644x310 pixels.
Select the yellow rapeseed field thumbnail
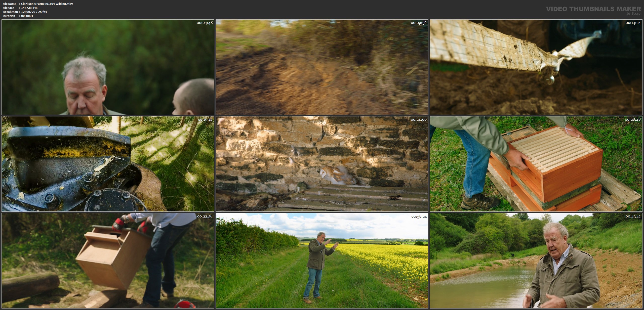(x=322, y=261)
